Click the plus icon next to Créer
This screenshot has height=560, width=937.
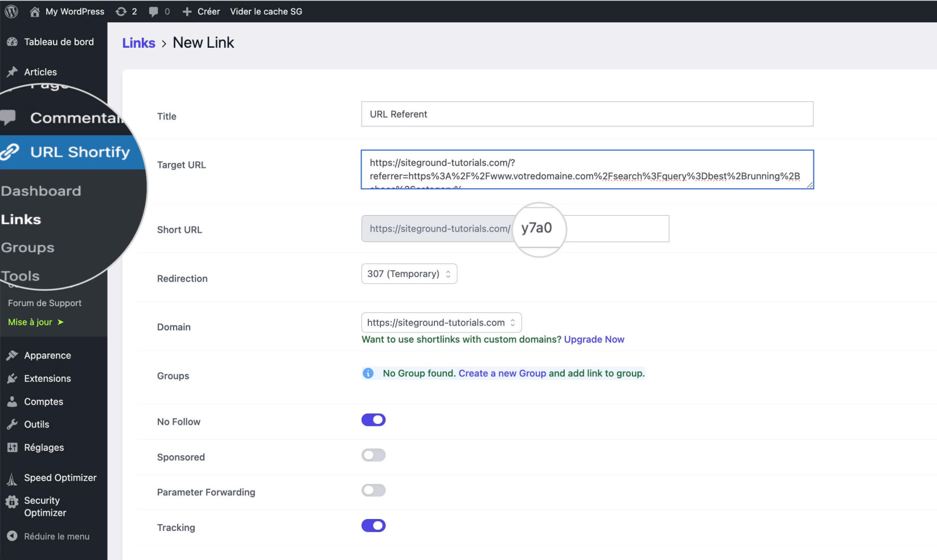[x=187, y=11]
